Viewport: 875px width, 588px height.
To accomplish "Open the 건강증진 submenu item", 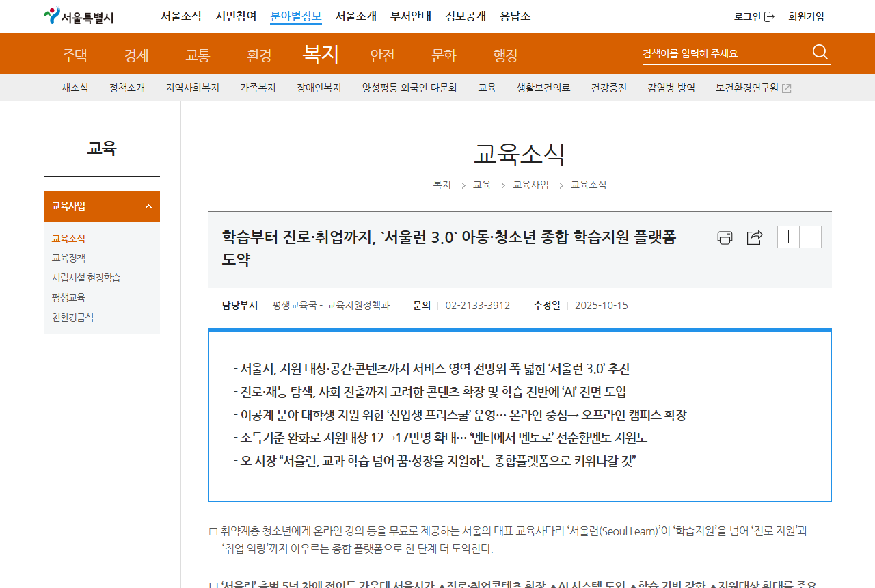I will click(609, 88).
